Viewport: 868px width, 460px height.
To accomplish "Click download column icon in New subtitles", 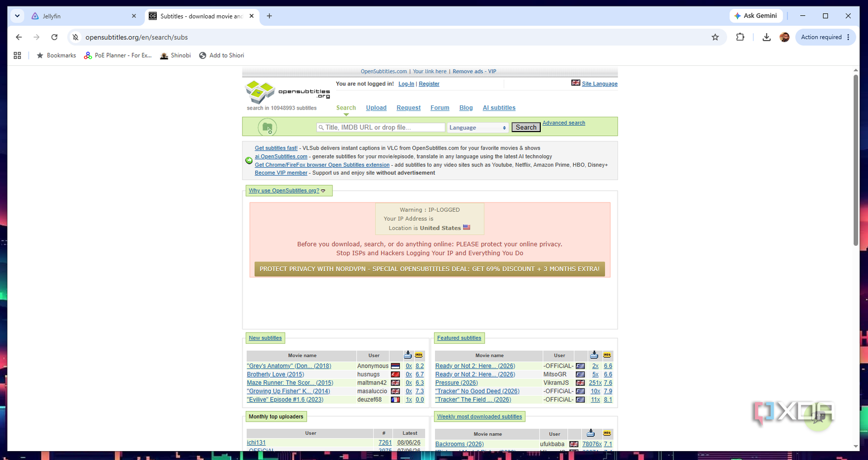I will pyautogui.click(x=408, y=355).
